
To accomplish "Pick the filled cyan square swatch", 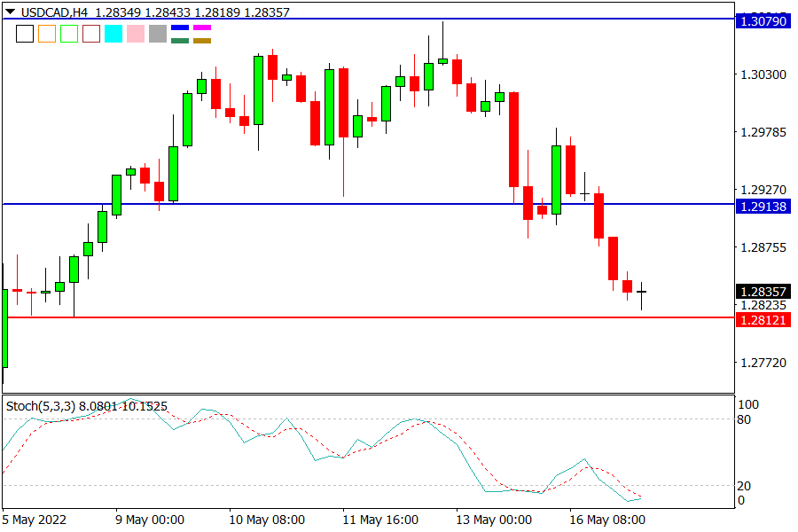I will pos(113,34).
